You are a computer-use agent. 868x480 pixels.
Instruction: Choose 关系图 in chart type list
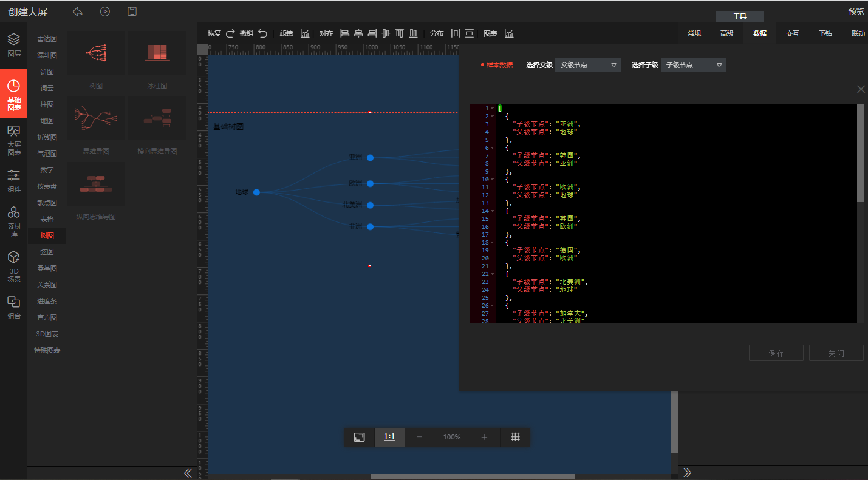[47, 285]
